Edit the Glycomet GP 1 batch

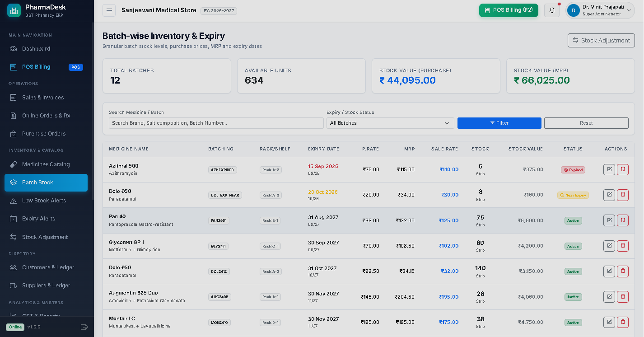(x=609, y=246)
